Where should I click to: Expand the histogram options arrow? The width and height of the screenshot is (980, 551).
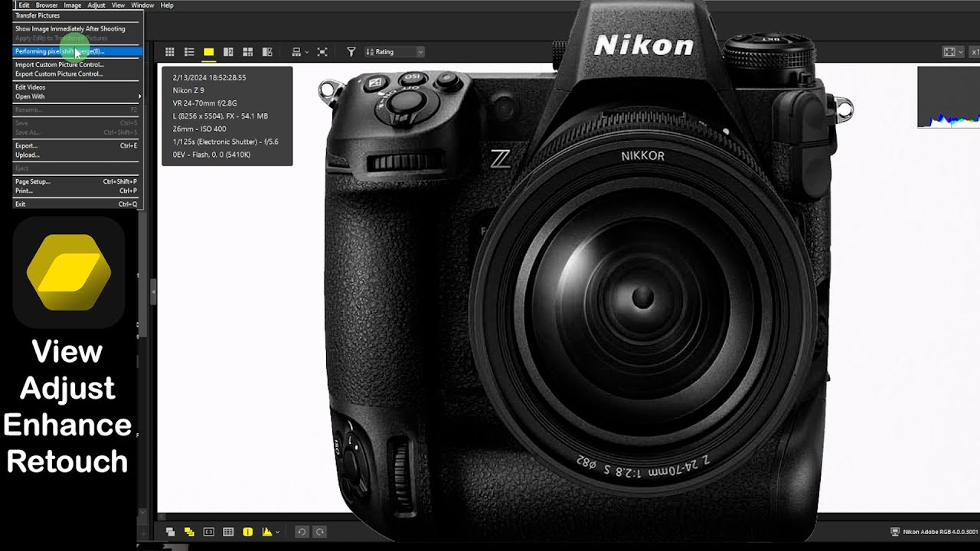point(277,532)
